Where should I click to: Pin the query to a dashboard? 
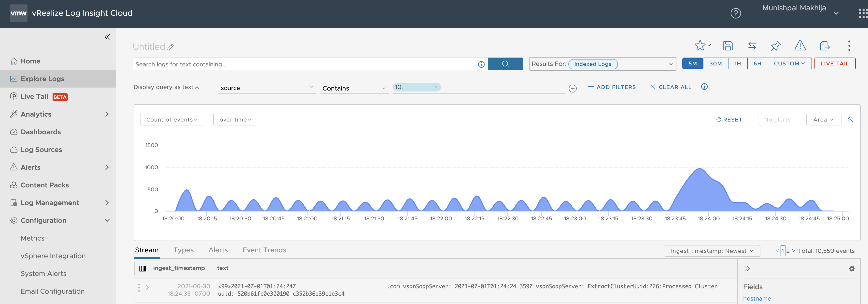click(776, 46)
